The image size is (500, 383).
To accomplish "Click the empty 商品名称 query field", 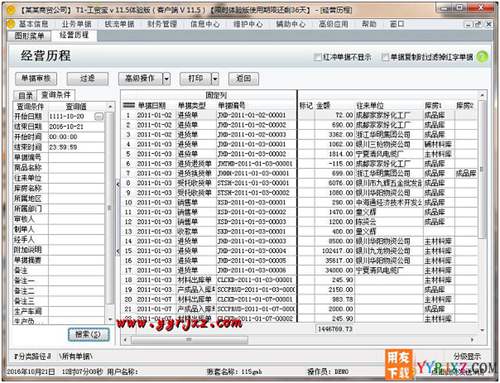I will pos(76,168).
